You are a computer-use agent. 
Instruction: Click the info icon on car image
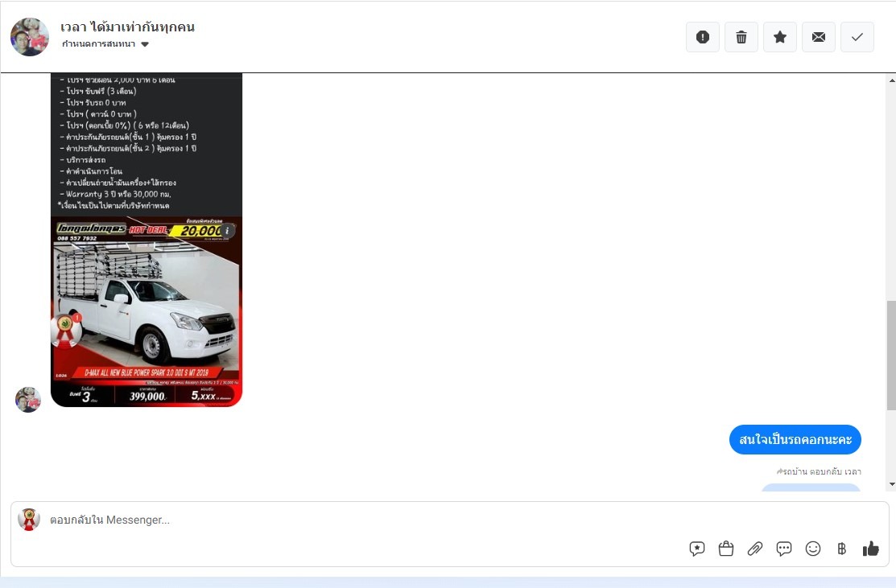pyautogui.click(x=227, y=231)
